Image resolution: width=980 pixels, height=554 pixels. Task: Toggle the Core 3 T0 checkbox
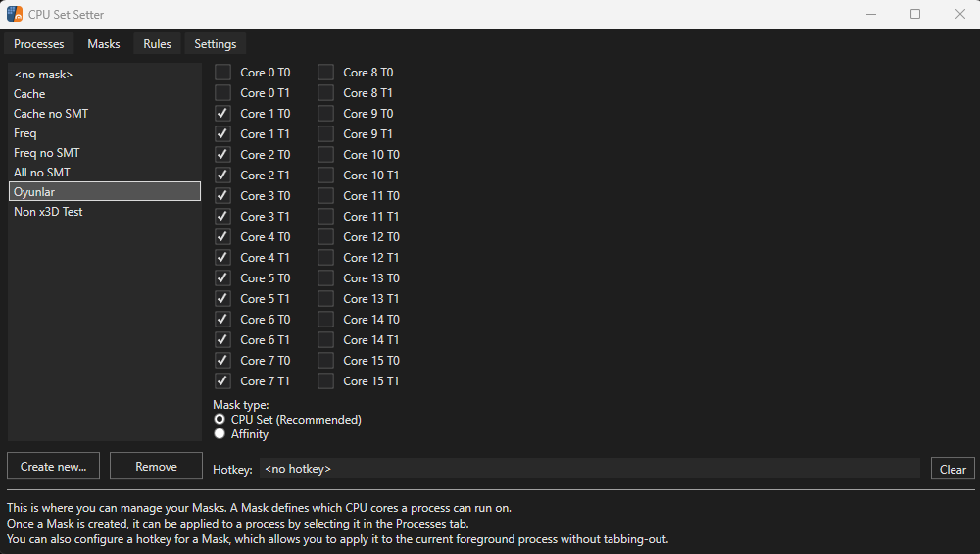coord(222,196)
